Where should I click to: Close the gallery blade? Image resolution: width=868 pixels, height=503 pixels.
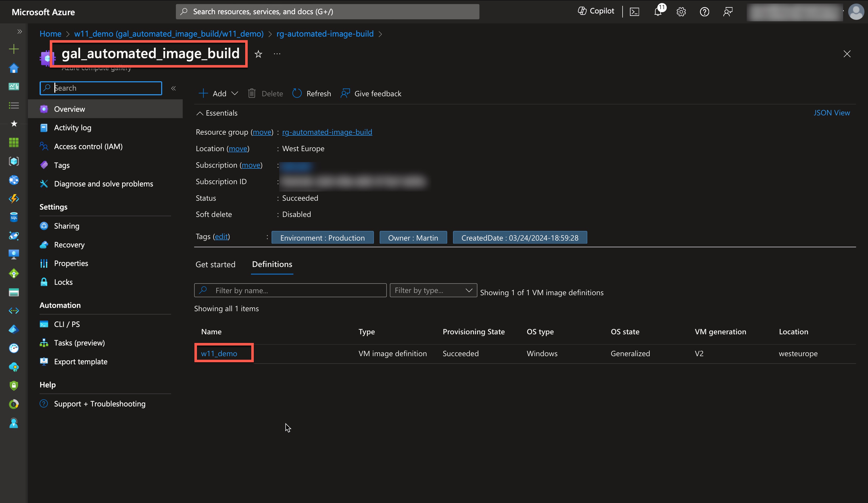pos(847,54)
